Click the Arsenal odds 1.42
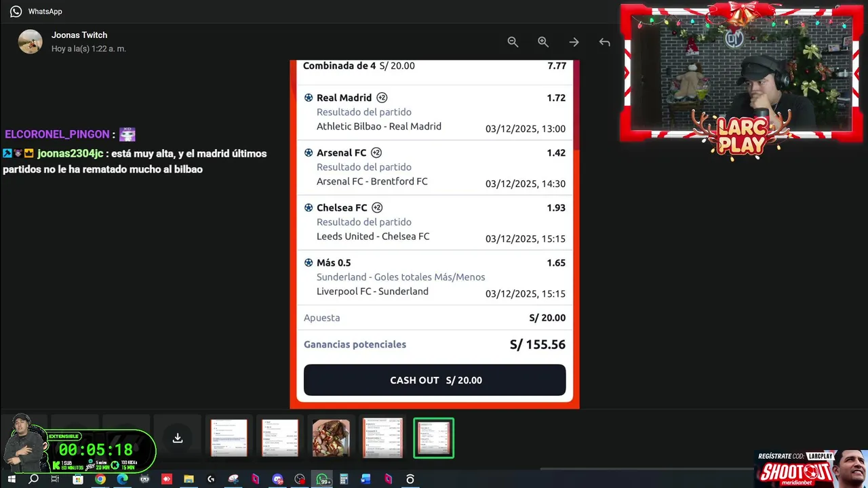Viewport: 868px width, 488px height. (556, 152)
